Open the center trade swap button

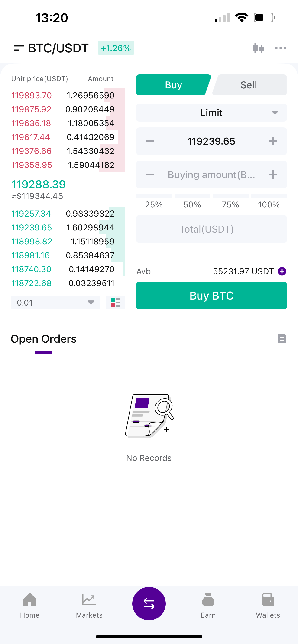coord(149,603)
